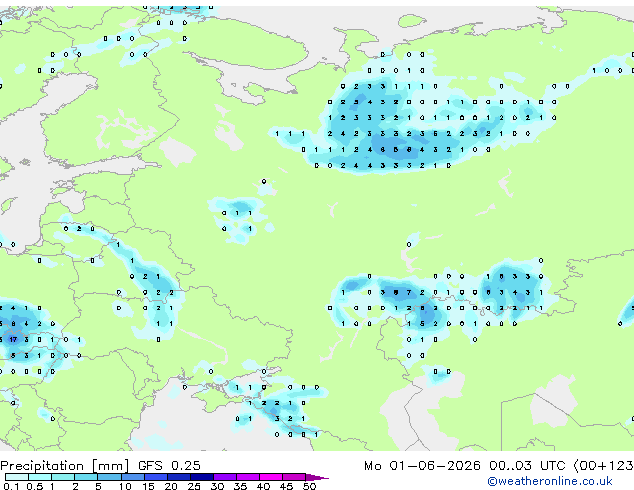Click the above-50 mm arrow tip of legend
Image resolution: width=634 pixels, height=490 pixels.
[x=317, y=477]
